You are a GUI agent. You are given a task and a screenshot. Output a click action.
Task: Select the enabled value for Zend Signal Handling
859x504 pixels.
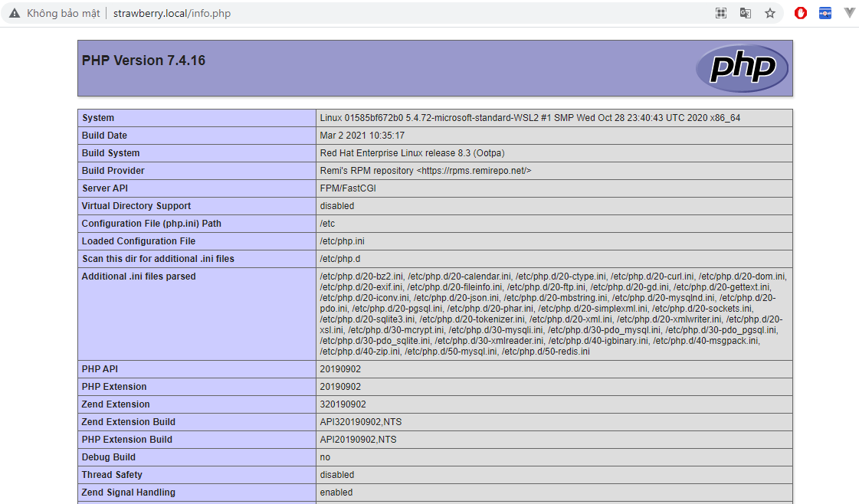[336, 492]
